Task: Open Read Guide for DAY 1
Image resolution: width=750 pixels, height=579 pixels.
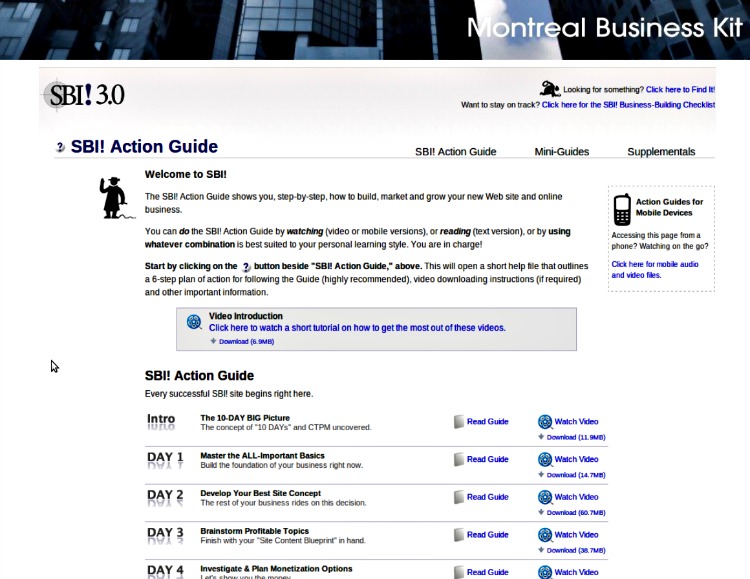Action: [x=487, y=459]
